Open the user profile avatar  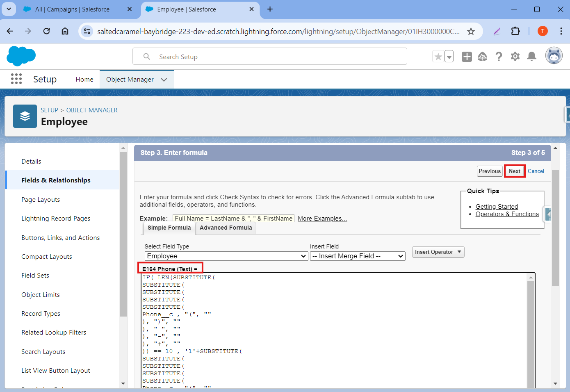pos(554,56)
